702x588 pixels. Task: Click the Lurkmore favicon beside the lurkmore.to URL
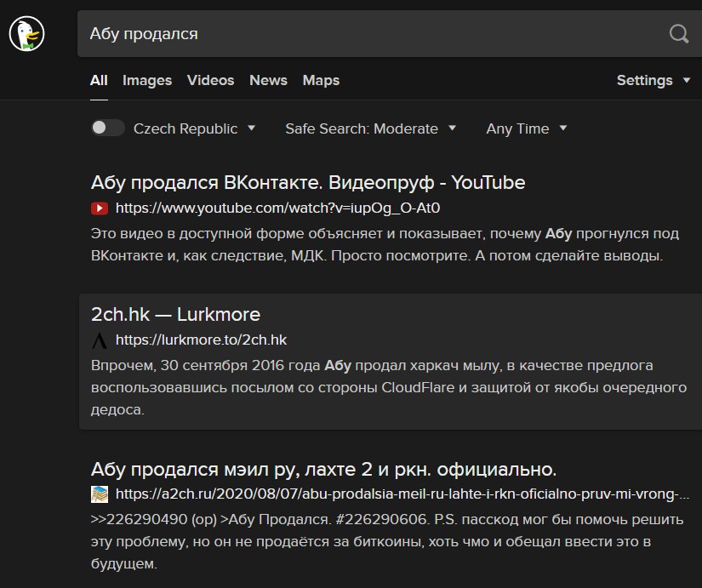[100, 340]
